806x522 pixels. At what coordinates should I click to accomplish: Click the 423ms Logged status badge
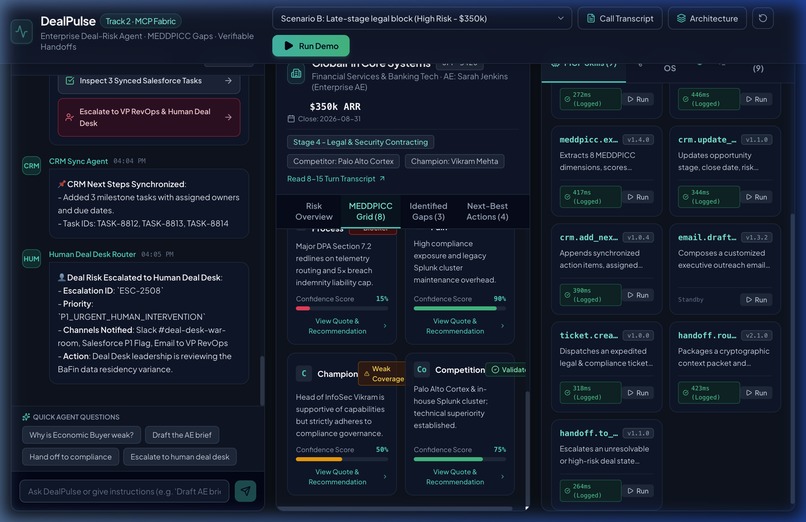tap(708, 393)
